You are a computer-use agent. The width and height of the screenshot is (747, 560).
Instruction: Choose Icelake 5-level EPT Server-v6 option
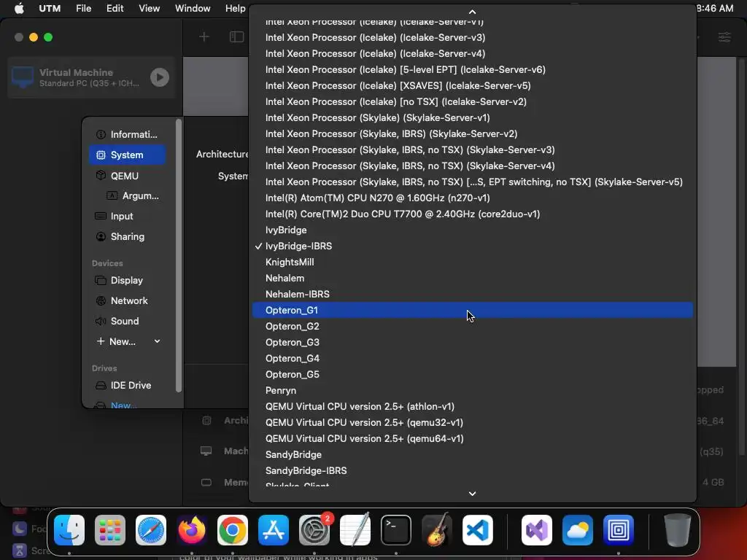[472, 69]
